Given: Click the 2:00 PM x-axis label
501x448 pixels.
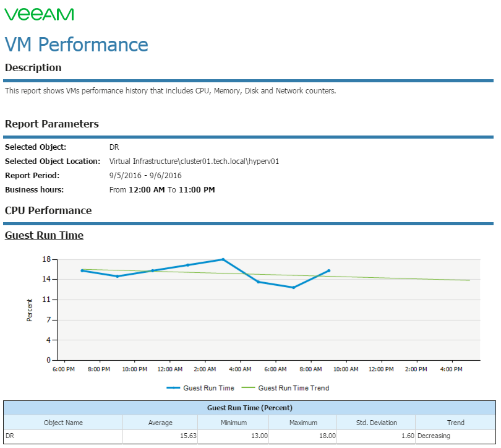Looking at the screenshot, I should point(416,369).
